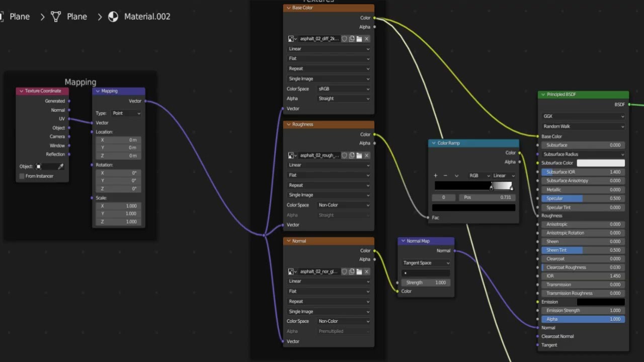Open GGX distribution dropdown in Principled BSDF
644x362 pixels.
coord(584,116)
